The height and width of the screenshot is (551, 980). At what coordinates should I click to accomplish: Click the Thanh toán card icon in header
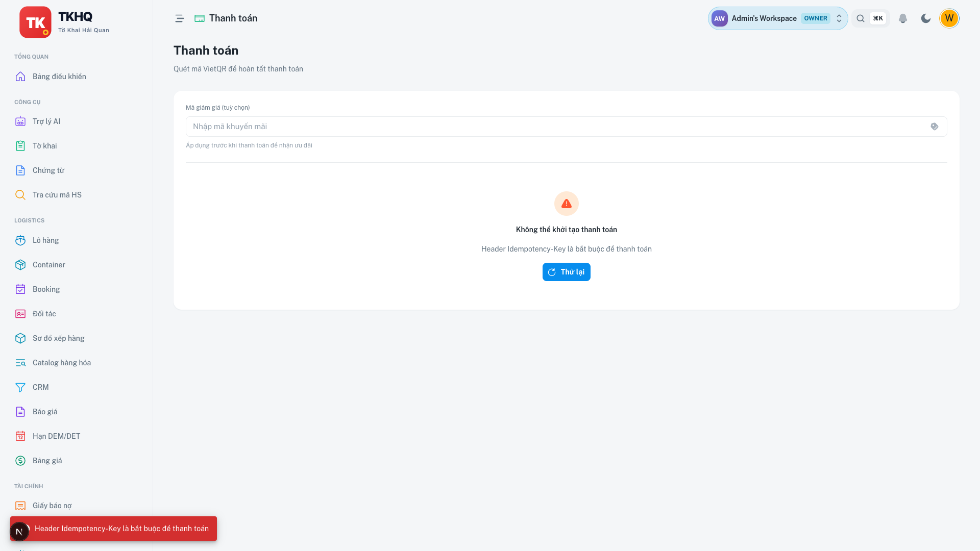(200, 18)
